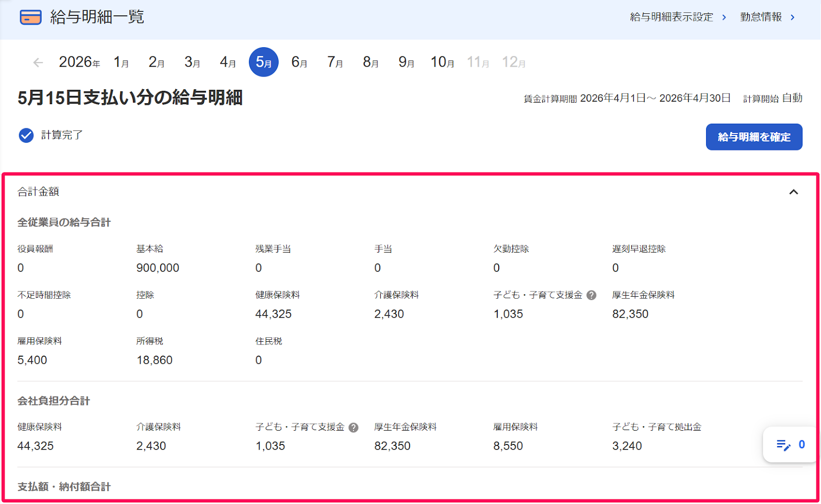Open 勤怠情報 link
The height and width of the screenshot is (504, 821).
point(768,17)
